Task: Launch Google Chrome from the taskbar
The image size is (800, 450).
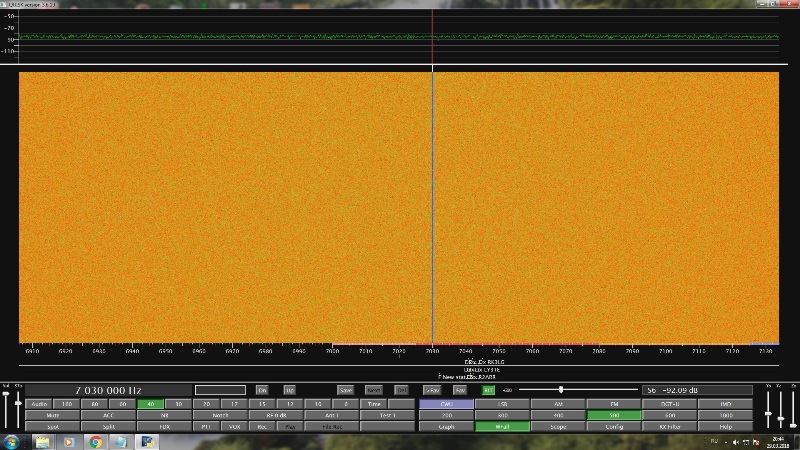Action: (x=96, y=441)
